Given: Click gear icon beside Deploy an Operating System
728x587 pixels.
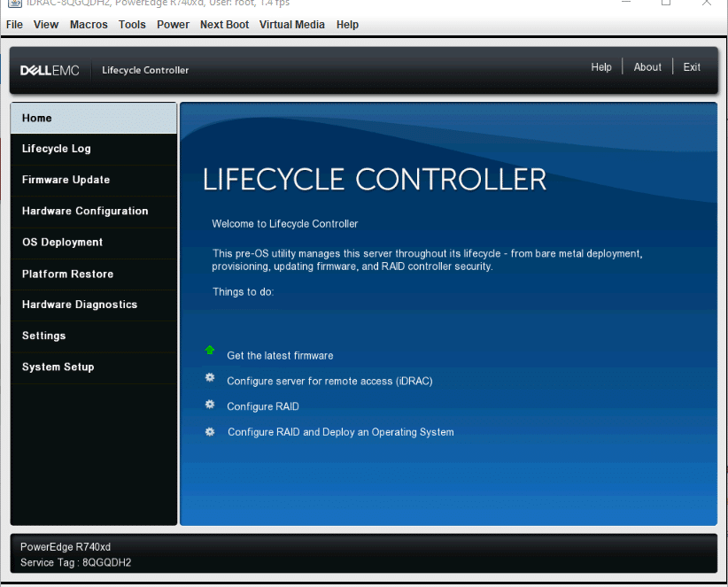Looking at the screenshot, I should 210,432.
